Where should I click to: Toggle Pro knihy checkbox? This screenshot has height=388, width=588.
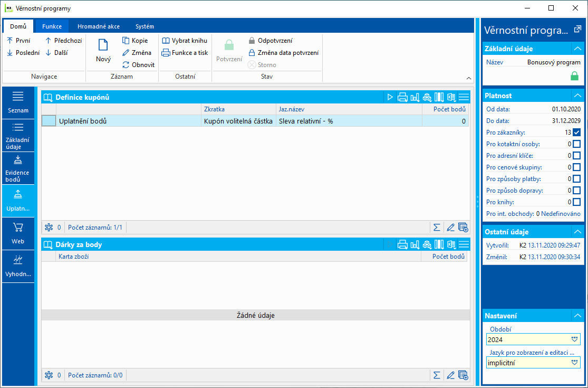[577, 202]
